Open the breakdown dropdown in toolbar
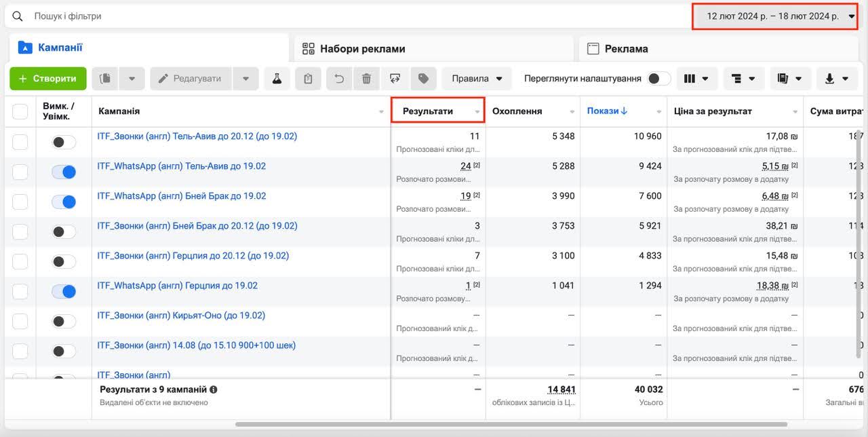868x437 pixels. tap(743, 79)
